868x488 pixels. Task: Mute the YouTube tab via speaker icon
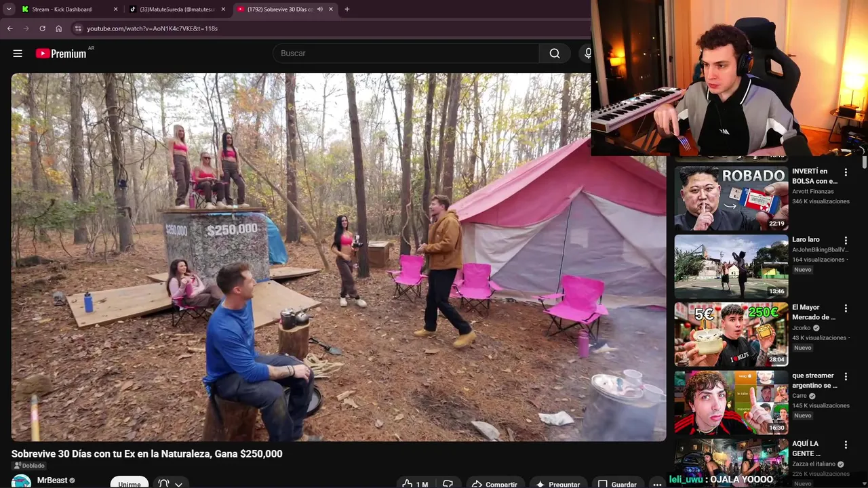319,9
